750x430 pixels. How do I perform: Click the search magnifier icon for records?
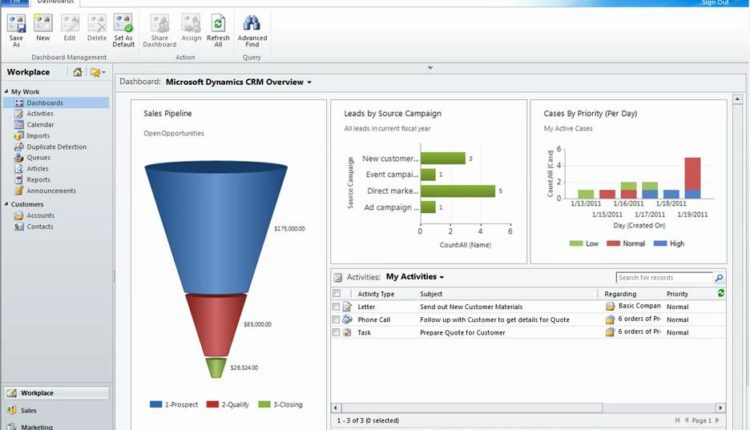click(x=718, y=277)
